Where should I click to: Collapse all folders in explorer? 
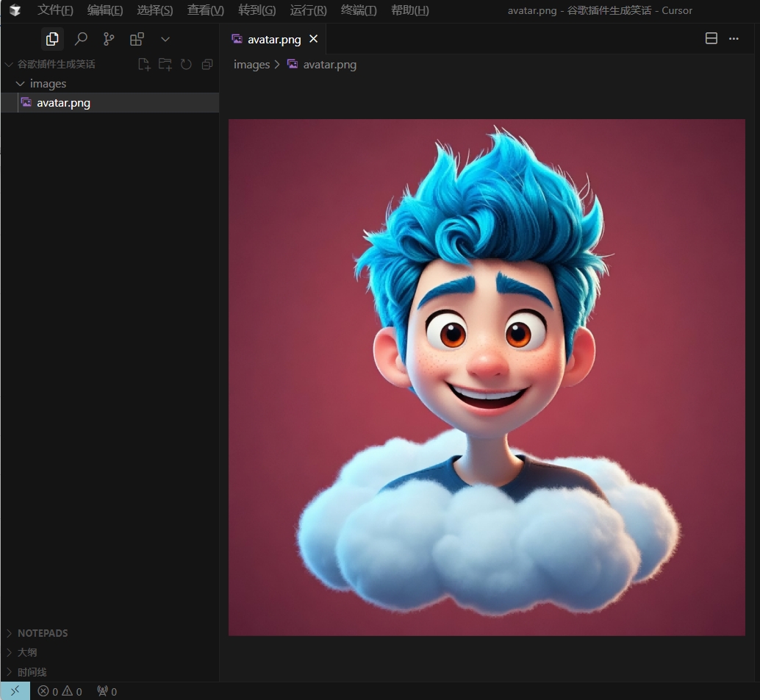(207, 65)
